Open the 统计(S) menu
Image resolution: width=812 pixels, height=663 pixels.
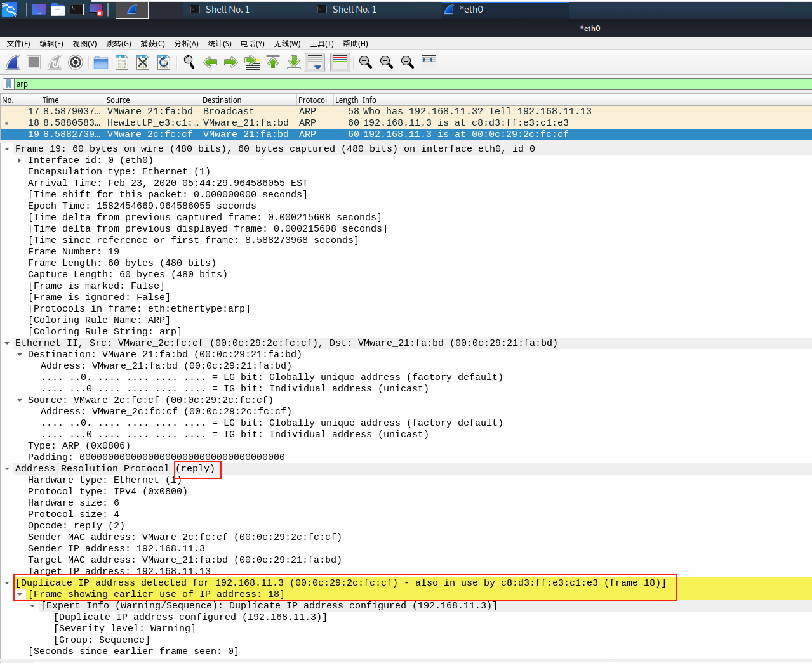220,44
